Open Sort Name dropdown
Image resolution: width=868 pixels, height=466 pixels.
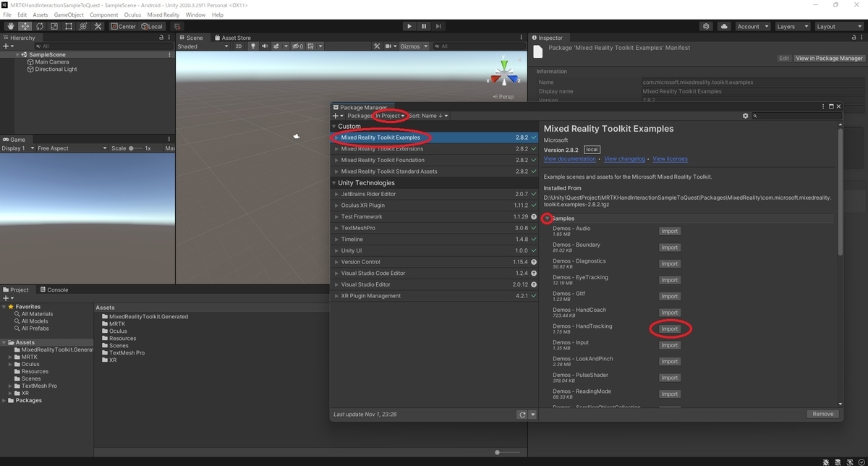pos(428,116)
